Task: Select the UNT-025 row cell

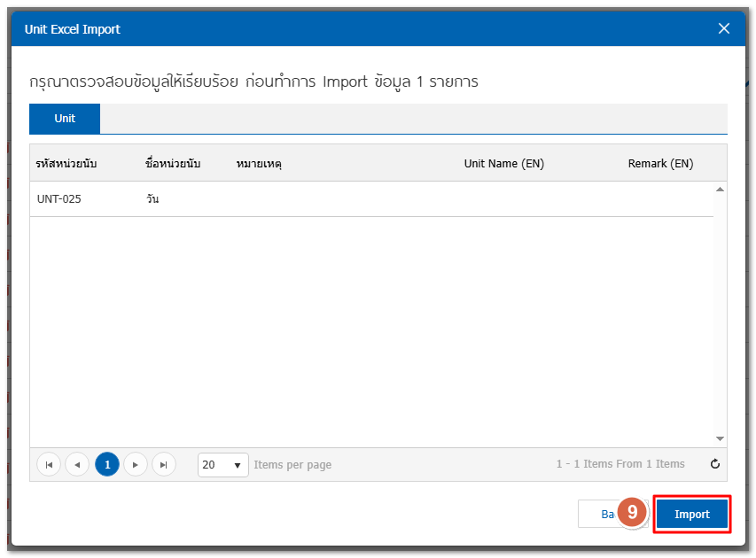Action: click(59, 199)
